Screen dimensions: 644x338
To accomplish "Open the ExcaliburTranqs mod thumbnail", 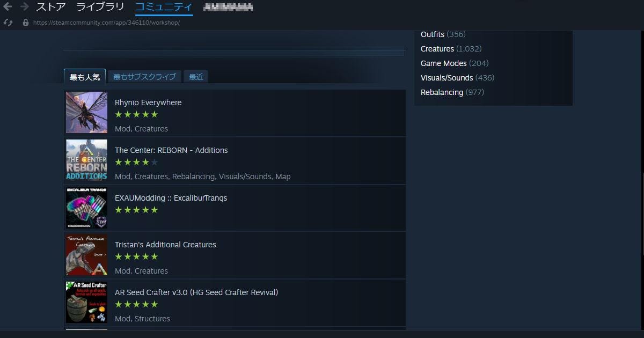I will point(86,208).
